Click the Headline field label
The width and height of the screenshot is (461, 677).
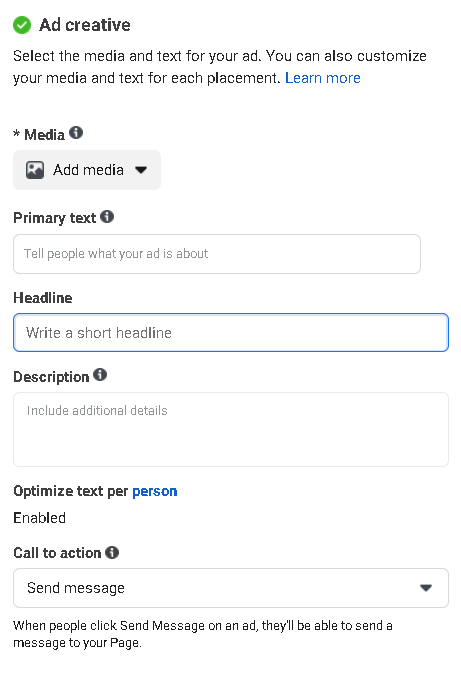[x=43, y=298]
